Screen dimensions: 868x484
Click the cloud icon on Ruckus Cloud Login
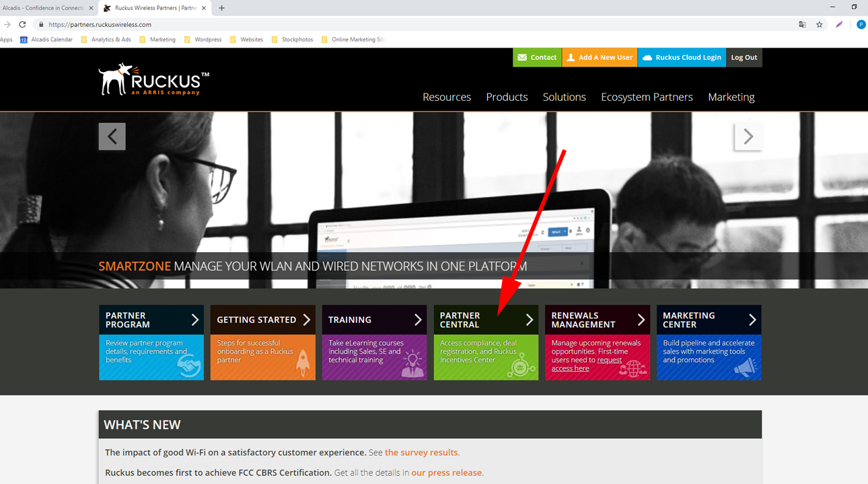pos(647,58)
